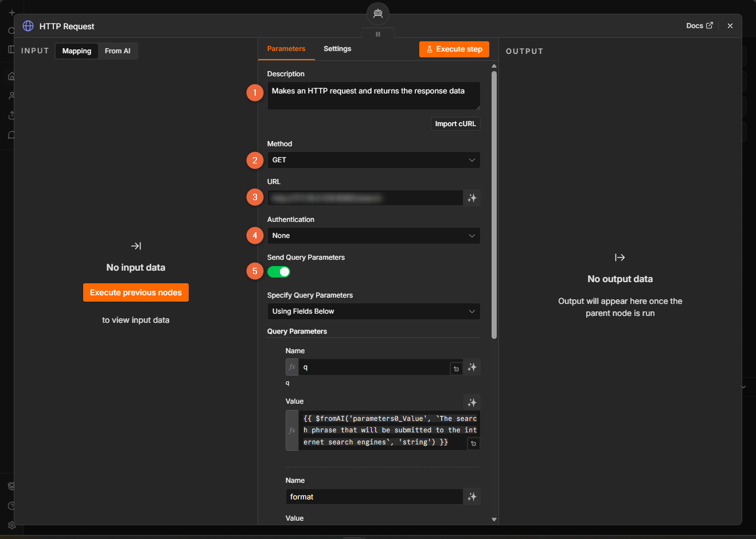Click into the Description text area
The width and height of the screenshot is (756, 539).
pos(374,96)
